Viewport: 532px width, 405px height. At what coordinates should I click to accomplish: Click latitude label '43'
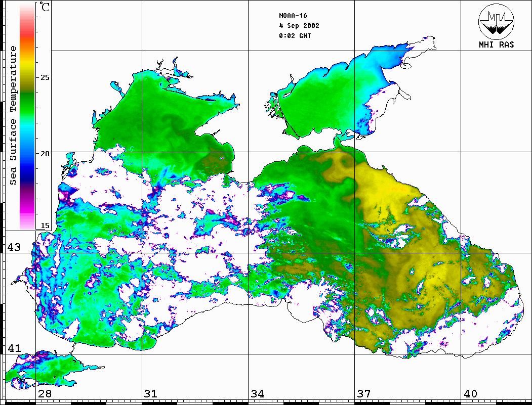pyautogui.click(x=14, y=247)
